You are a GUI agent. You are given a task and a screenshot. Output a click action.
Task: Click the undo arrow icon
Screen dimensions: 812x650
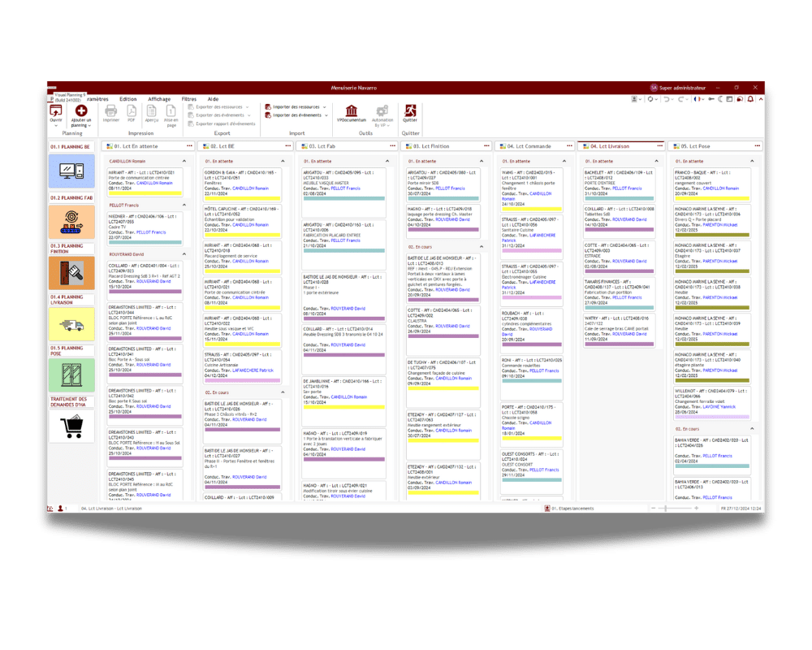667,99
